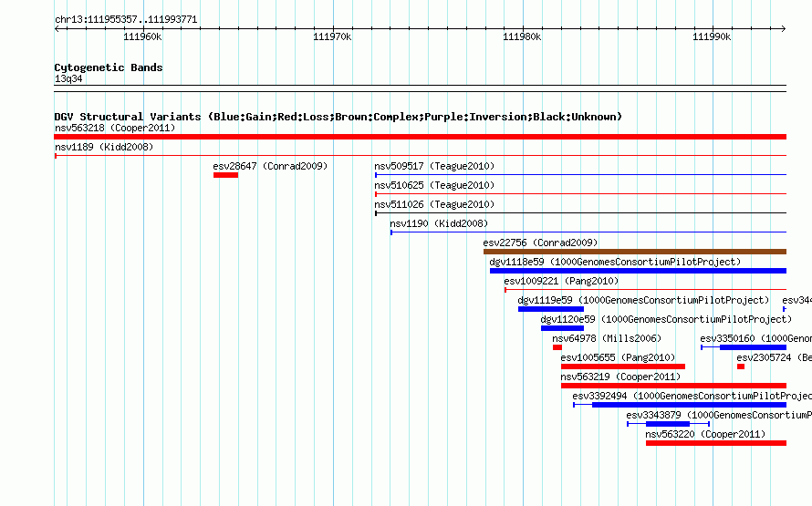812x506 pixels.
Task: Select nsv510625 (Teague2010) variant label
Action: [434, 185]
